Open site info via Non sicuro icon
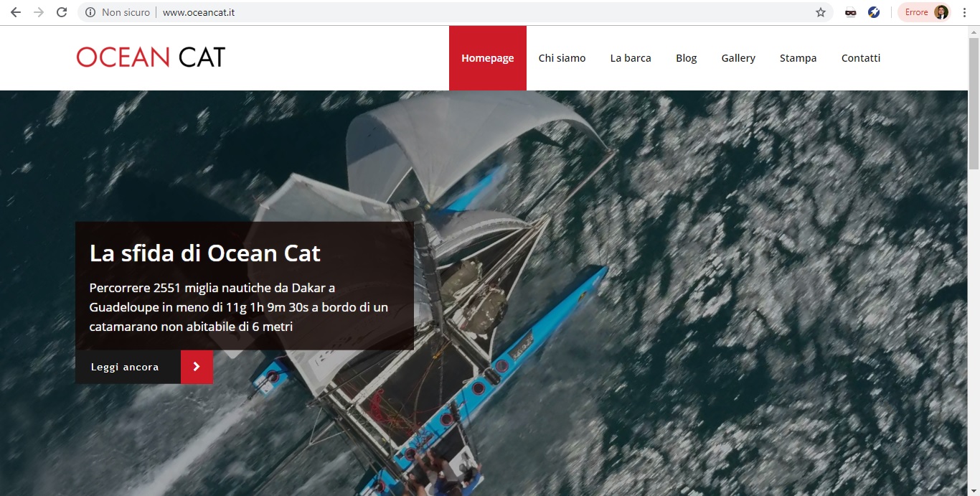 (x=90, y=12)
